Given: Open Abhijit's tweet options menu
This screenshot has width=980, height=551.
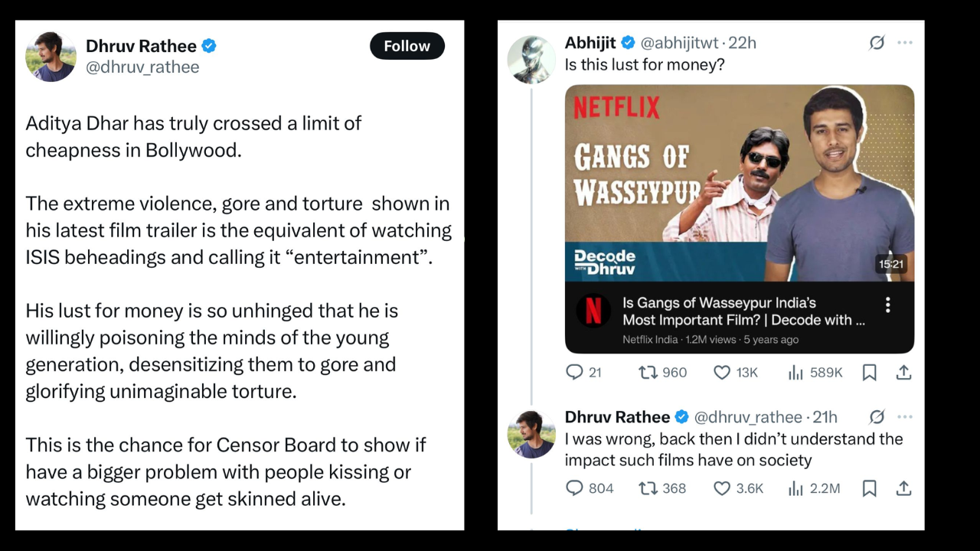Looking at the screenshot, I should tap(905, 43).
